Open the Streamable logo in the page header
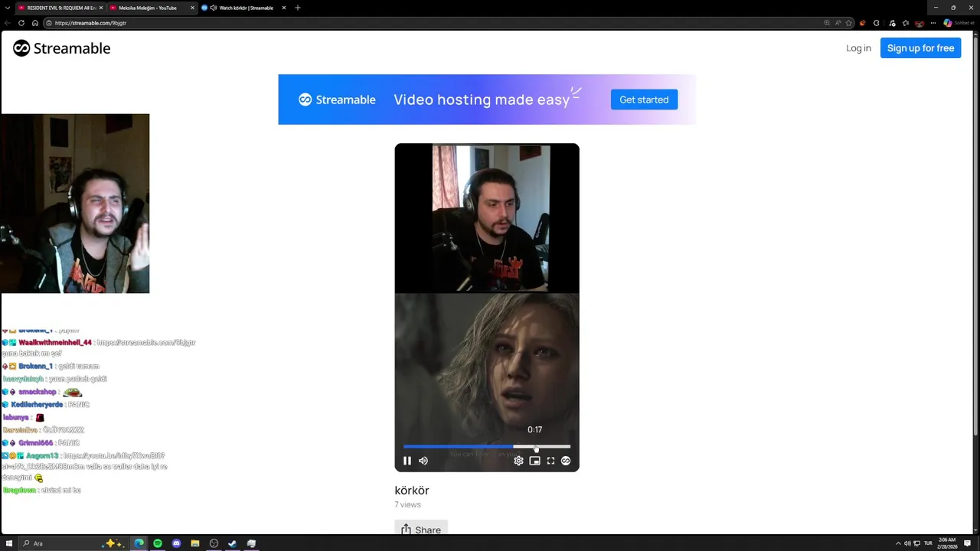 (x=61, y=48)
